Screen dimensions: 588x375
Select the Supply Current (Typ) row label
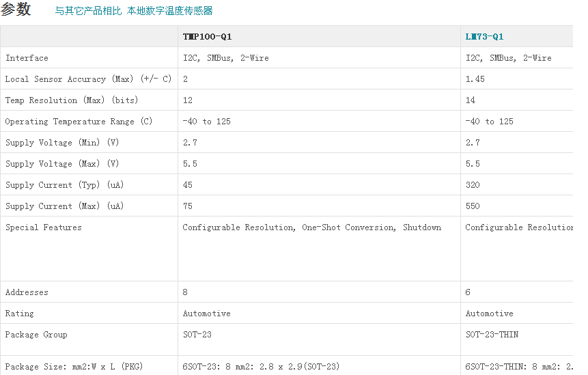(x=64, y=185)
